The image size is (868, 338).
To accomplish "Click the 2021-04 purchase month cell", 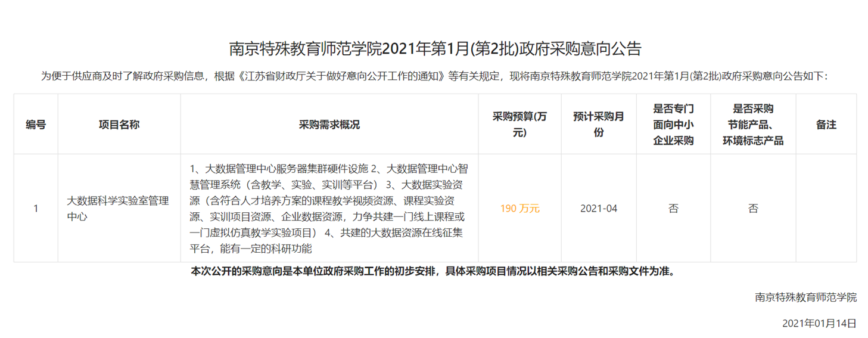I will [599, 209].
